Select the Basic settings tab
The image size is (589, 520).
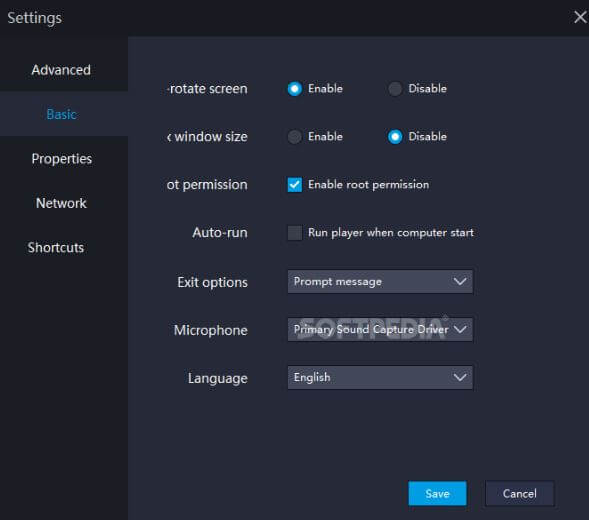[61, 114]
